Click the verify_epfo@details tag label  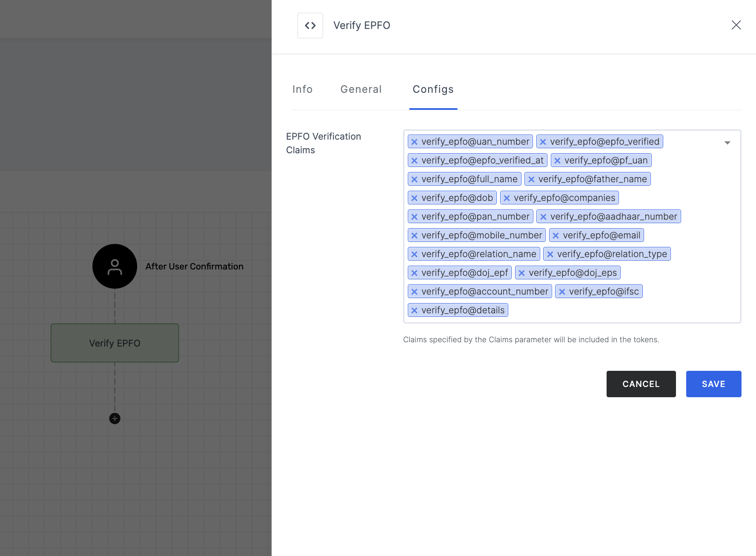[463, 310]
